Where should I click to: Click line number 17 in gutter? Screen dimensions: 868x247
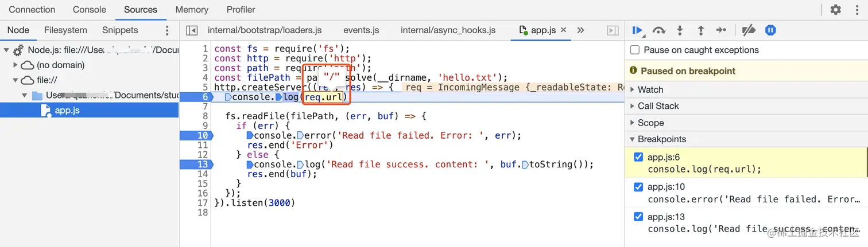coord(202,203)
